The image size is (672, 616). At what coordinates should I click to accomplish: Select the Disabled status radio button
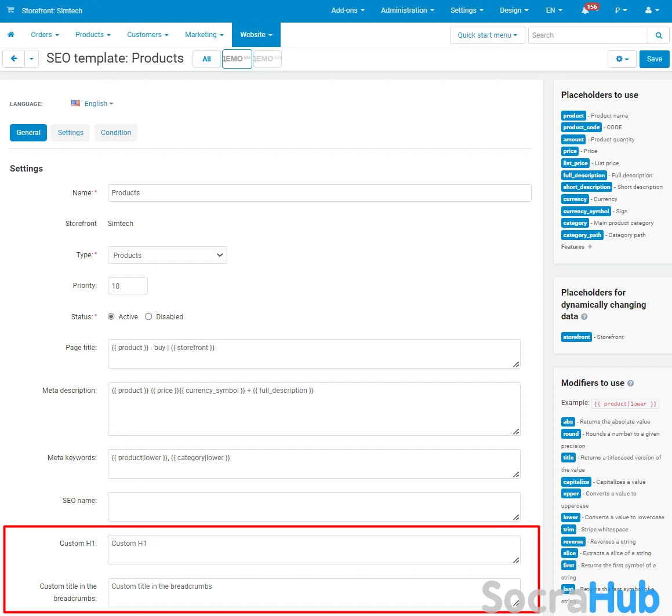pos(148,317)
